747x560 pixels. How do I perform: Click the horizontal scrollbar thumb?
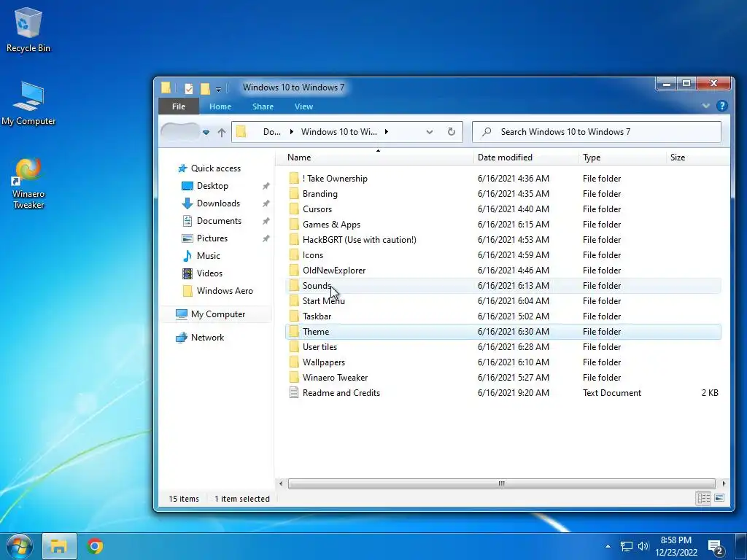tap(502, 484)
